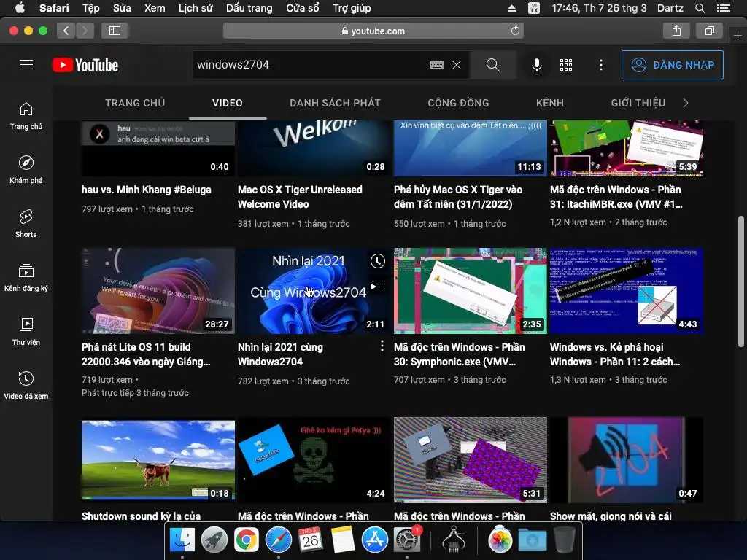Viewport: 747px width, 560px height.
Task: Click the YouTube logo
Action: (85, 65)
